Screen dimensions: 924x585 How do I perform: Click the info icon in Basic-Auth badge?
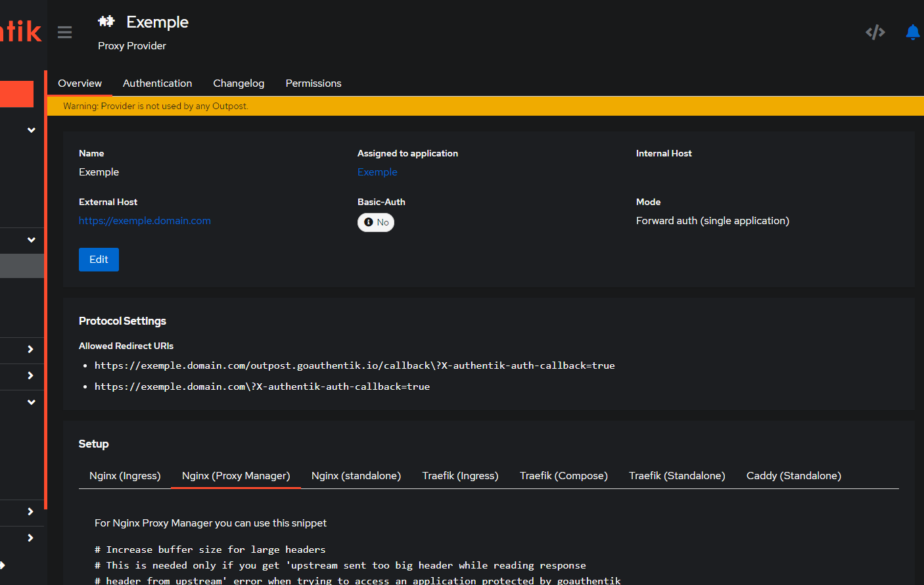tap(369, 222)
